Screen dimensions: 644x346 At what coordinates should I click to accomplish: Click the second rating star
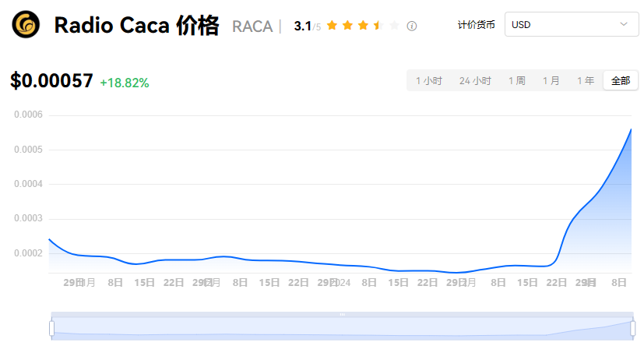(x=347, y=26)
